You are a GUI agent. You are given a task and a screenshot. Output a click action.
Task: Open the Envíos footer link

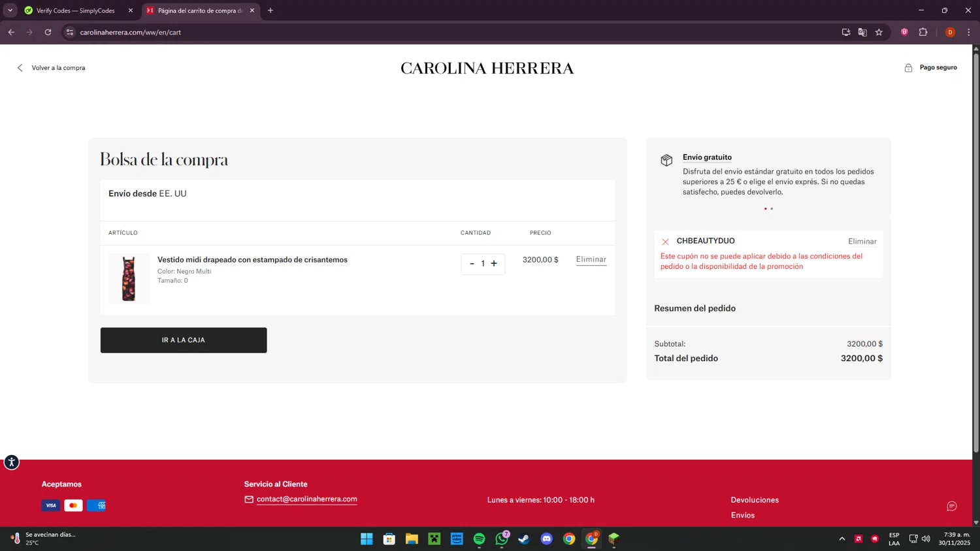(743, 515)
